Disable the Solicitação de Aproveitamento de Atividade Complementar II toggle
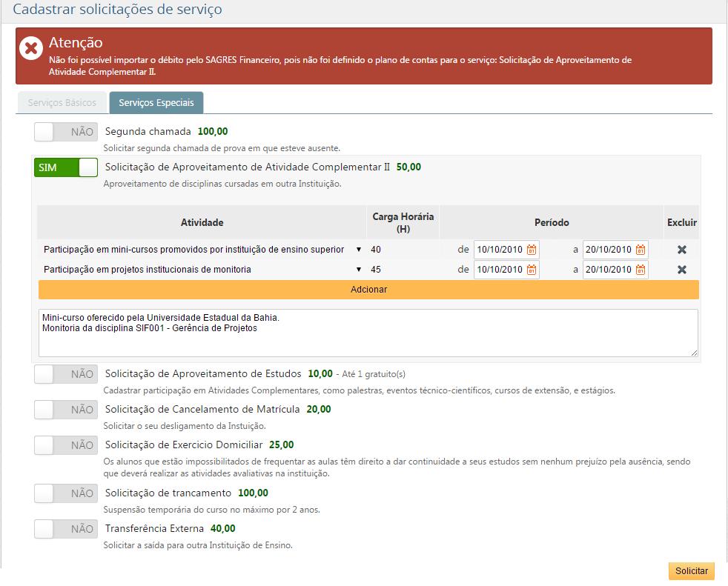 pyautogui.click(x=64, y=167)
